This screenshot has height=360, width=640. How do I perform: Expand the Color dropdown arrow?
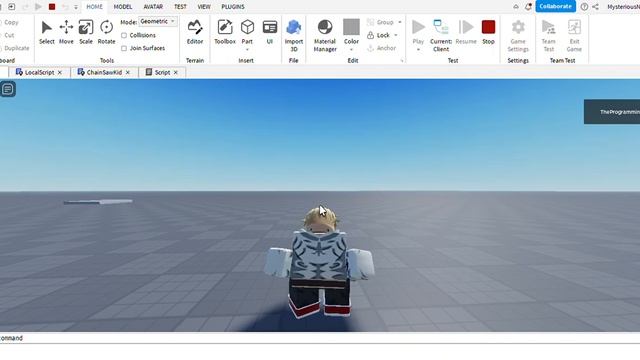click(x=351, y=50)
